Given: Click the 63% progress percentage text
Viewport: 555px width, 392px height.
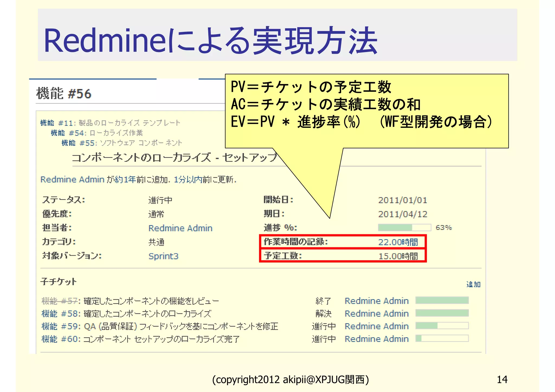Looking at the screenshot, I should [444, 228].
